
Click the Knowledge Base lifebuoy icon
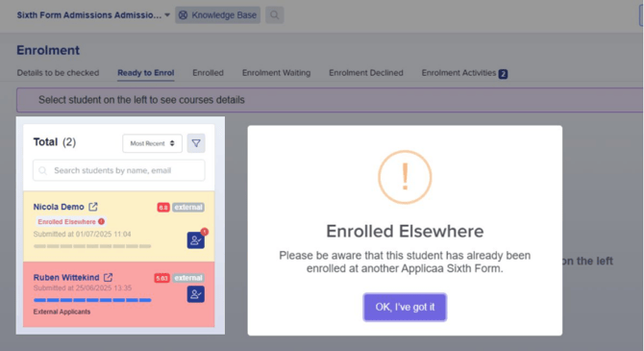click(184, 15)
